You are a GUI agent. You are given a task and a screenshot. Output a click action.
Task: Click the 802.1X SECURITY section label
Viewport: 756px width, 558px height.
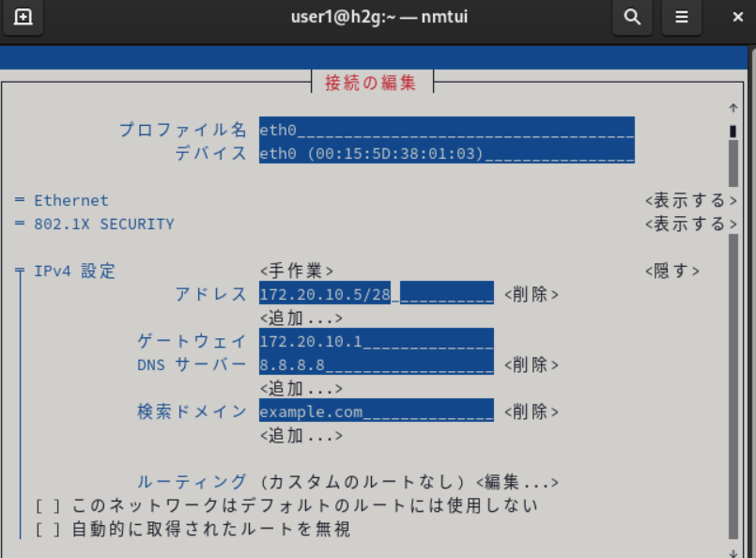click(104, 224)
